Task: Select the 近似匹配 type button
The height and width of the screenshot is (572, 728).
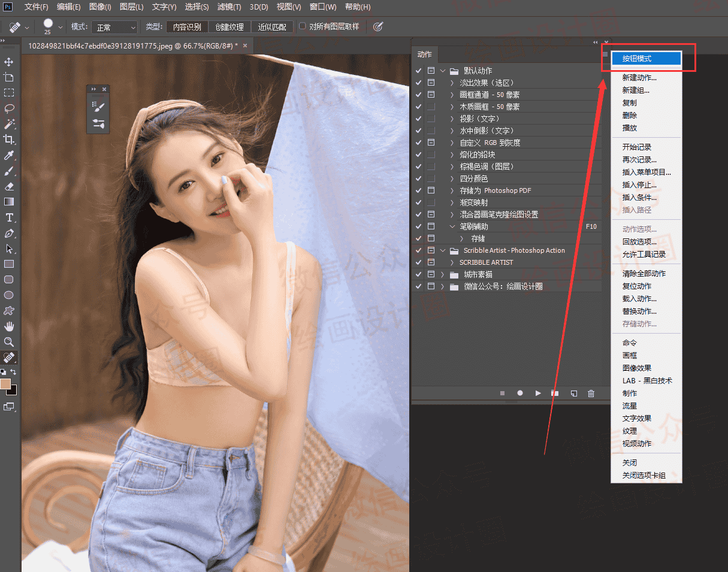Action: [272, 27]
